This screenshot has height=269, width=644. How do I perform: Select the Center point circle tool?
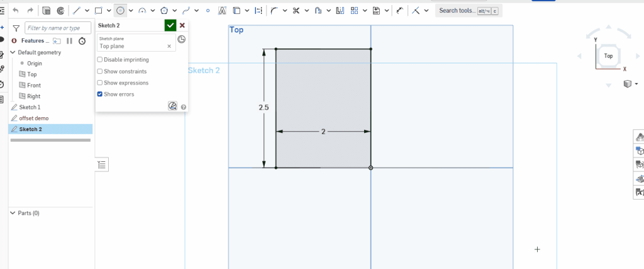(120, 10)
